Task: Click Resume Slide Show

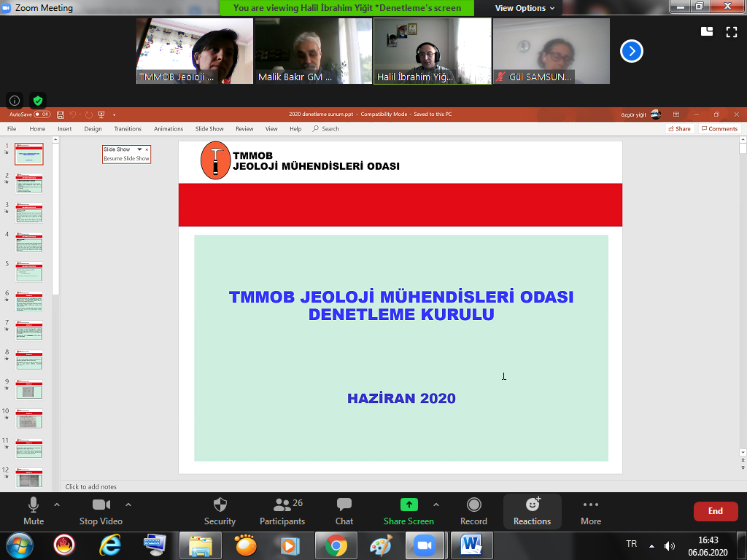Action: pos(126,158)
